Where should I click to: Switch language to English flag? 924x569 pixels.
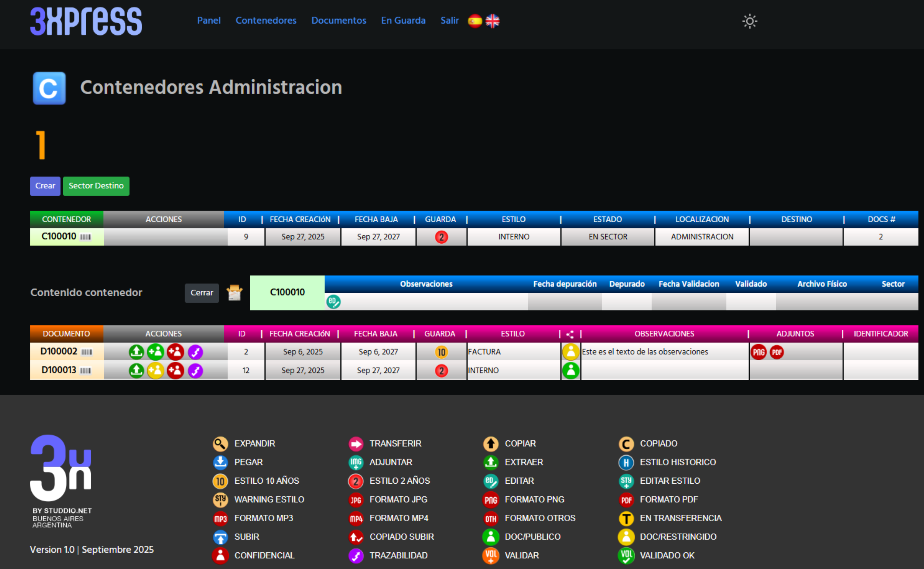point(492,21)
